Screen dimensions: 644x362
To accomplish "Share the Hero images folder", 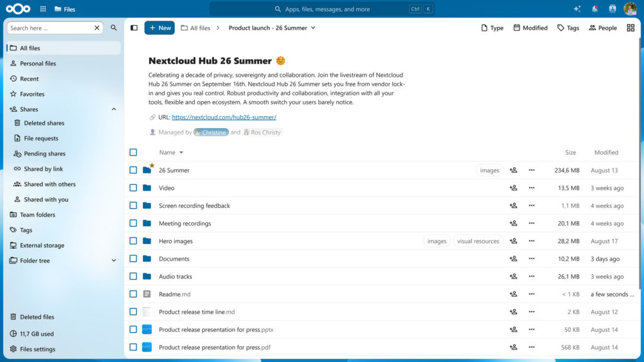I will pyautogui.click(x=513, y=241).
